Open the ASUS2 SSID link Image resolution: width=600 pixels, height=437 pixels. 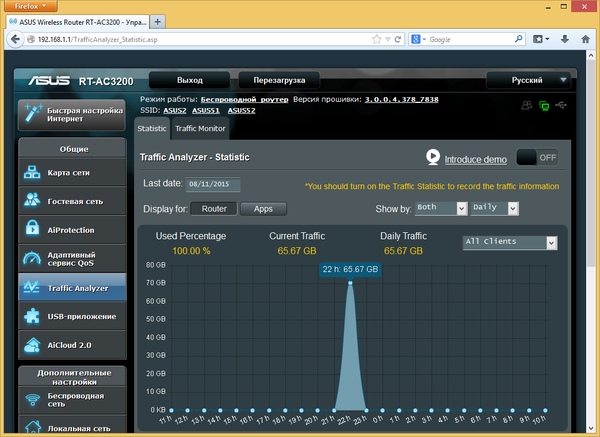pos(175,111)
